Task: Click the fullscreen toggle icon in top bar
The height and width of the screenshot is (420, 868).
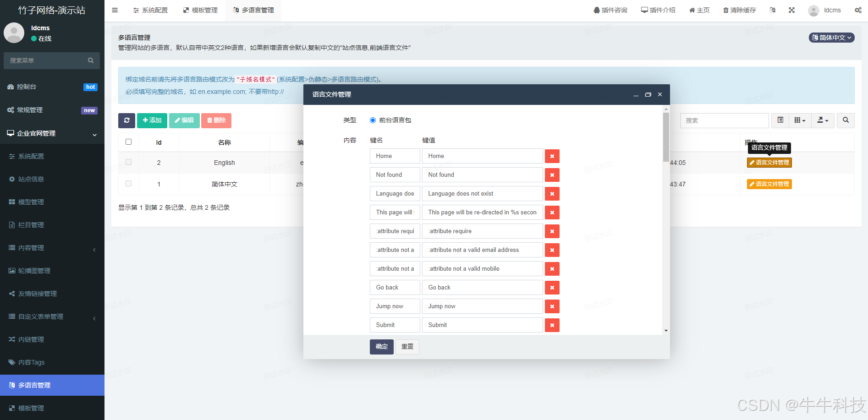Action: coord(791,10)
